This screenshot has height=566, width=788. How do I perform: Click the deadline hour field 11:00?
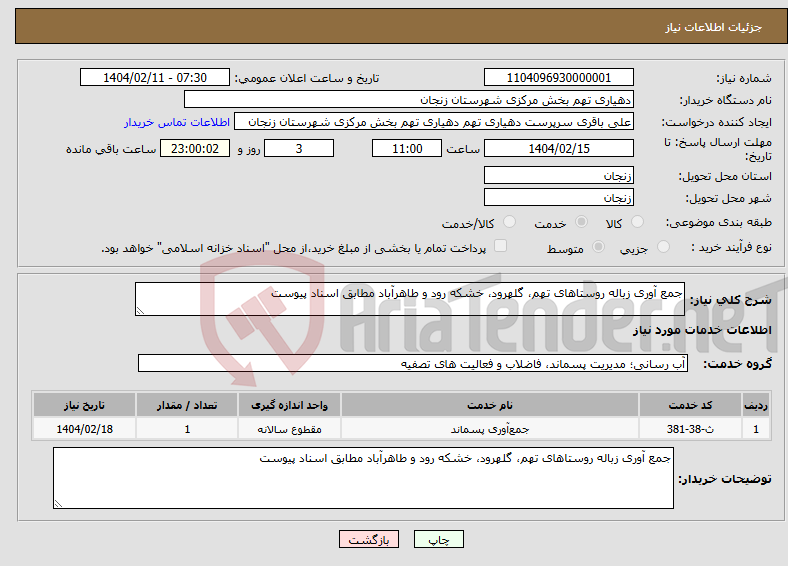(x=407, y=148)
